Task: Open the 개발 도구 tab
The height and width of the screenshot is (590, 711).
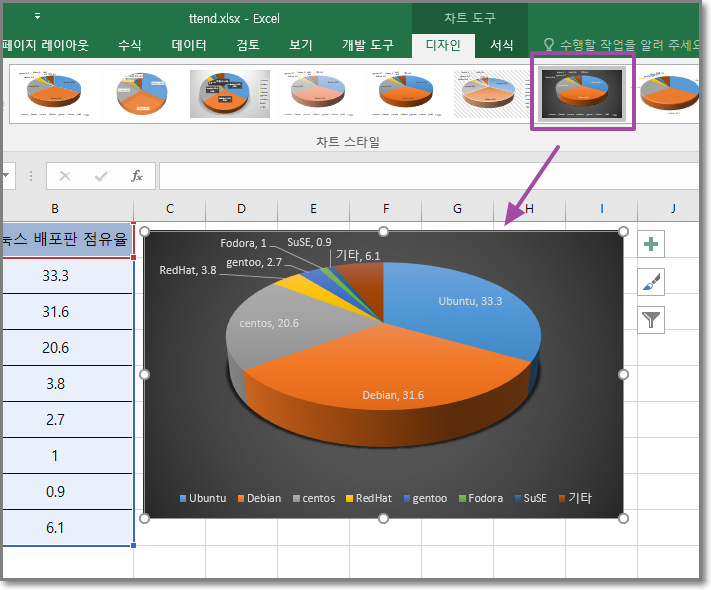Action: 368,45
